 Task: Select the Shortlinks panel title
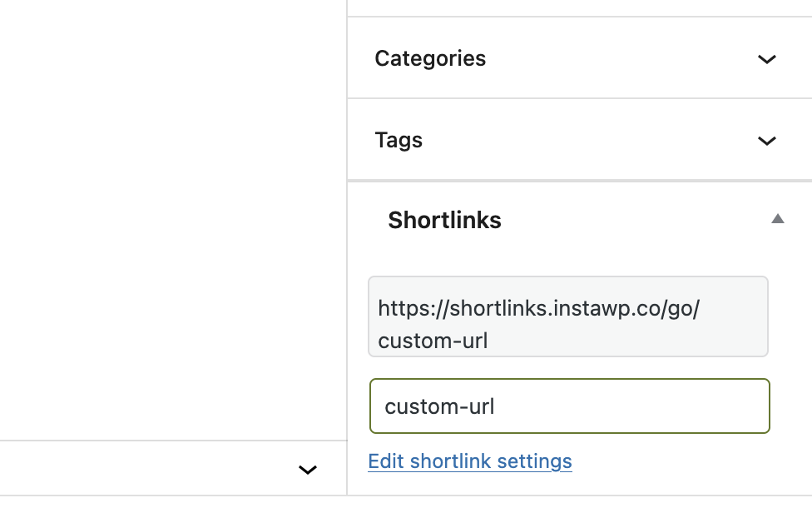click(444, 220)
